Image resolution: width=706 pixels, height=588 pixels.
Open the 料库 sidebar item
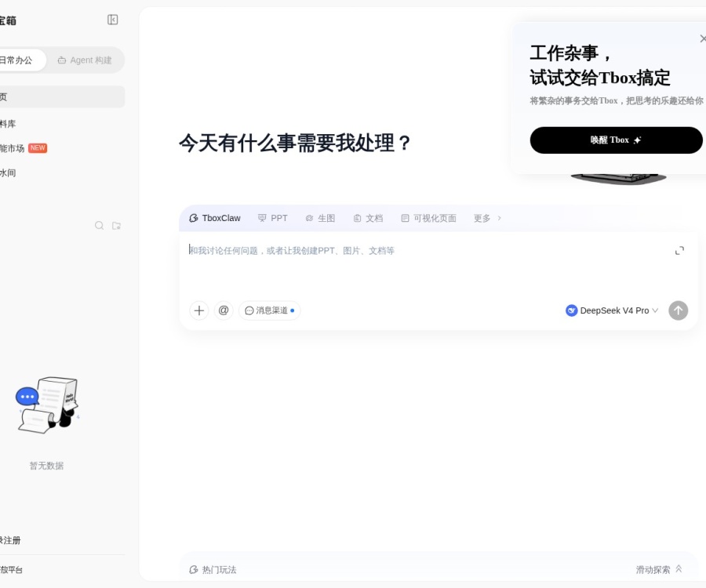pos(62,124)
